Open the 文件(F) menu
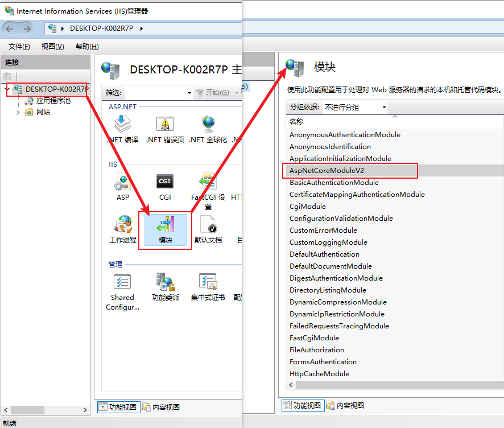The image size is (504, 428). click(x=19, y=47)
